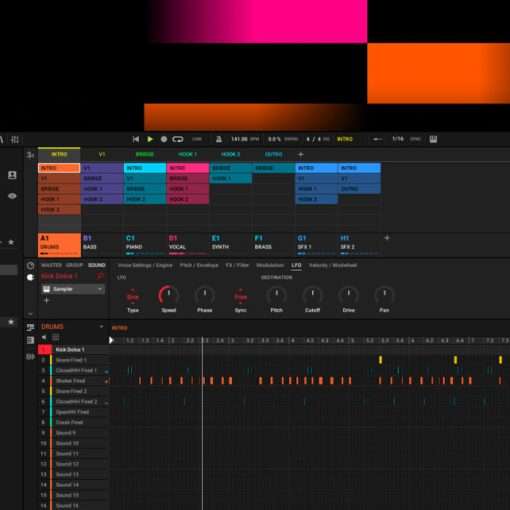Toggle the Loop button in the transport
This screenshot has height=510, width=510.
(x=178, y=139)
